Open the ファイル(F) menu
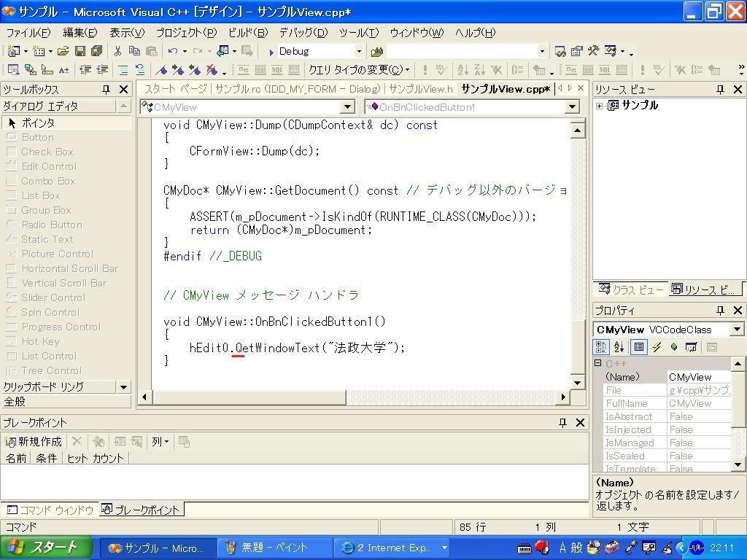The height and width of the screenshot is (560, 747). [28, 32]
